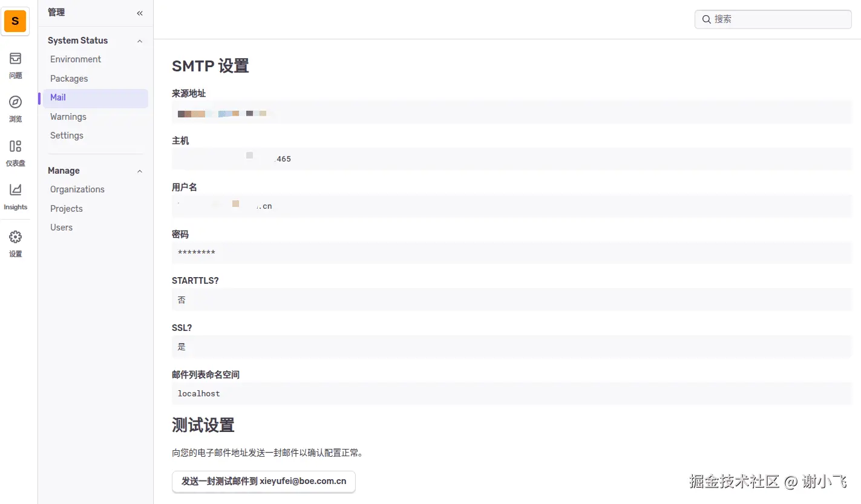Select Organizations under Manage
This screenshot has width=861, height=504.
point(77,189)
